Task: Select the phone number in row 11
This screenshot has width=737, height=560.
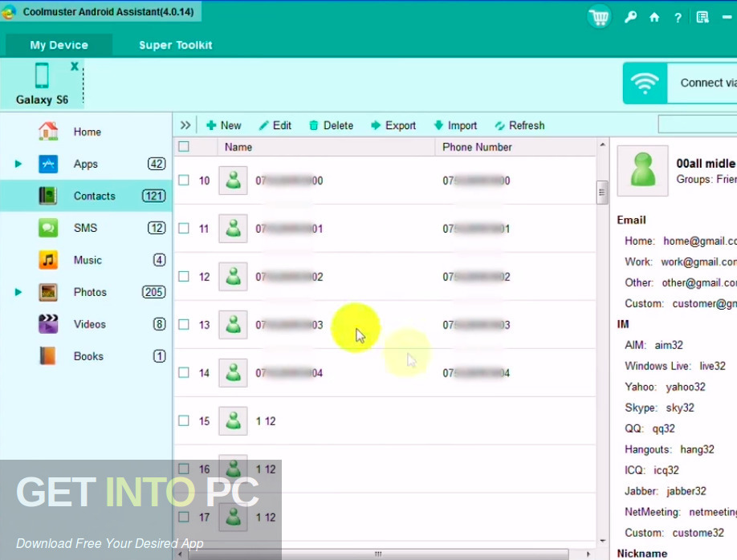Action: point(476,229)
